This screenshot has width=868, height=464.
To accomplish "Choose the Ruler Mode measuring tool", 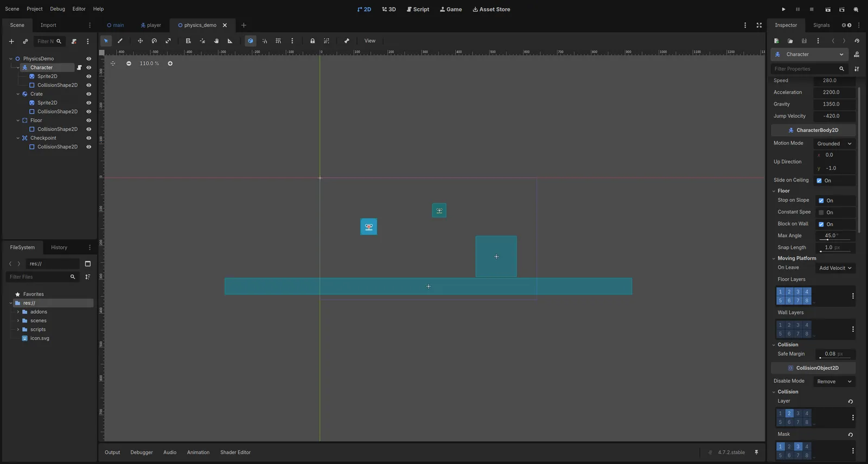I will tap(230, 41).
